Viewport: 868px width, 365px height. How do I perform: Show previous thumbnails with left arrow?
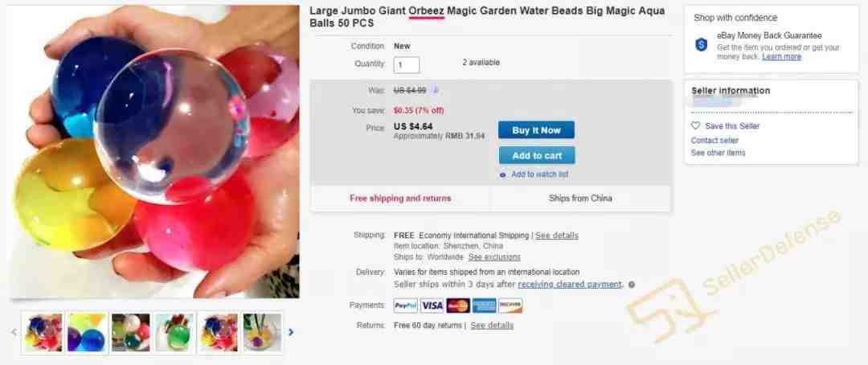pyautogui.click(x=14, y=332)
